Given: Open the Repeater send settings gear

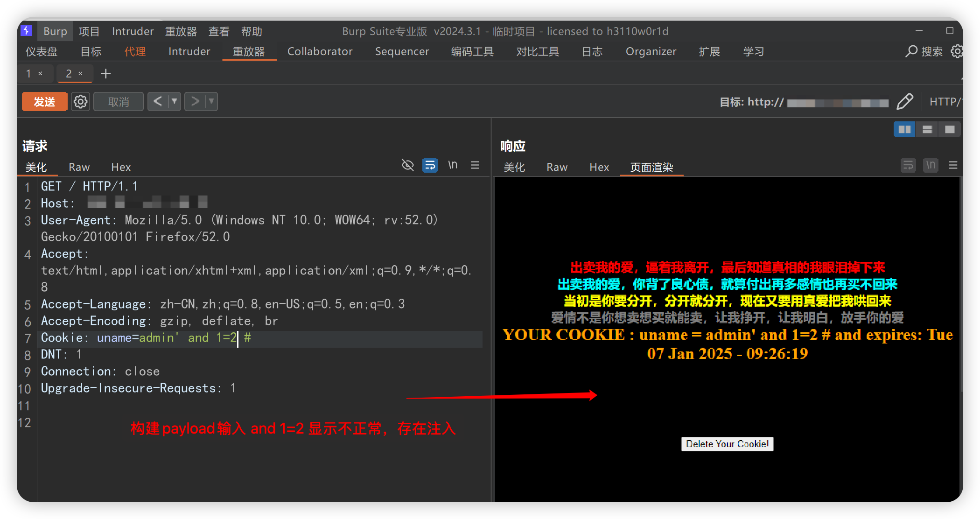Looking at the screenshot, I should [x=80, y=101].
